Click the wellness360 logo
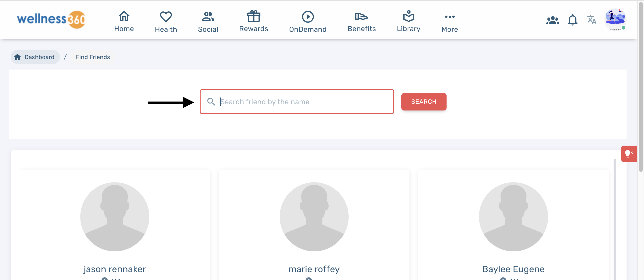This screenshot has height=280, width=644. pyautogui.click(x=51, y=19)
